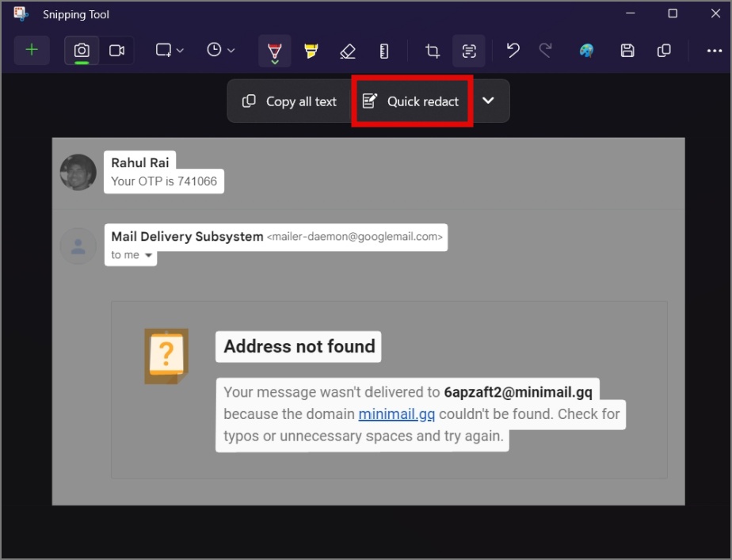732x560 pixels.
Task: Minimize the Snipping Tool window
Action: coord(631,13)
